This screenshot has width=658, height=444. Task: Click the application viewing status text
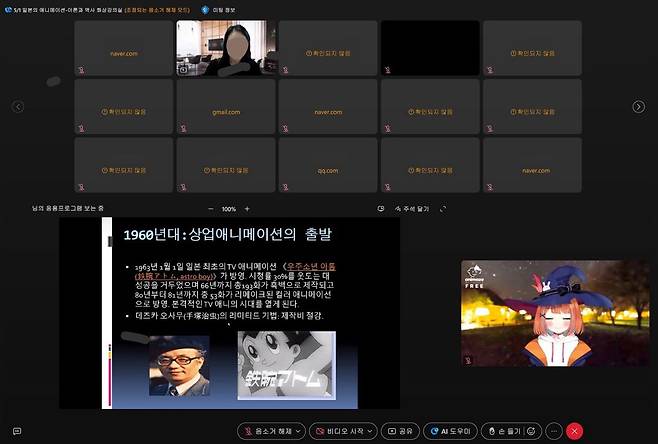click(68, 208)
